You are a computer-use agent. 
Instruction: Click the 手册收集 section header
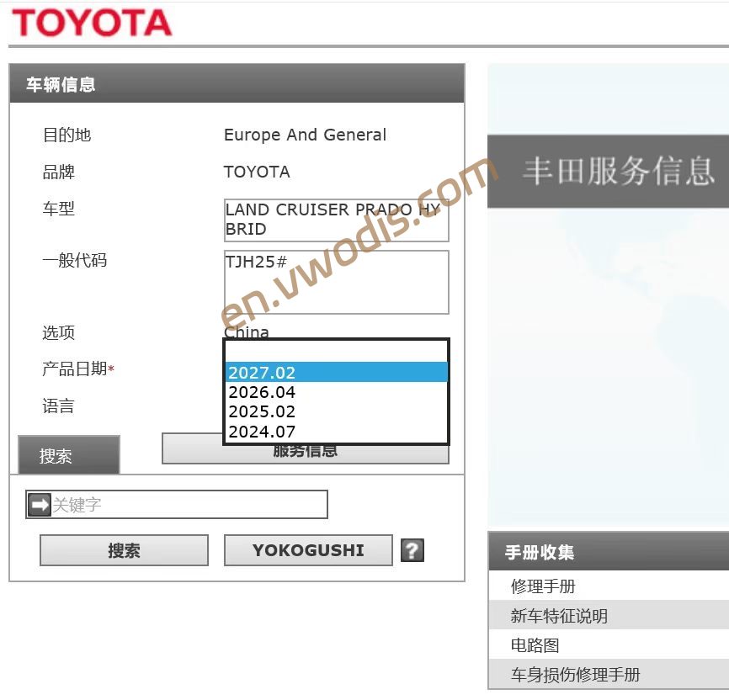click(609, 552)
